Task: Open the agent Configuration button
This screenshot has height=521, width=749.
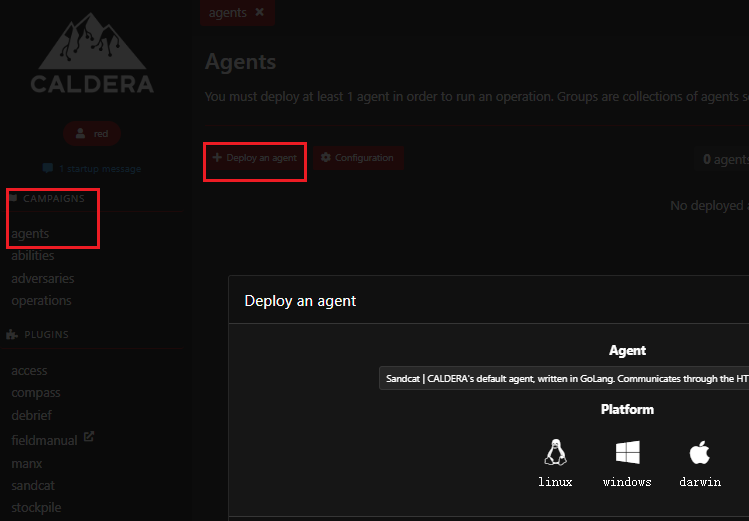Action: click(x=358, y=158)
